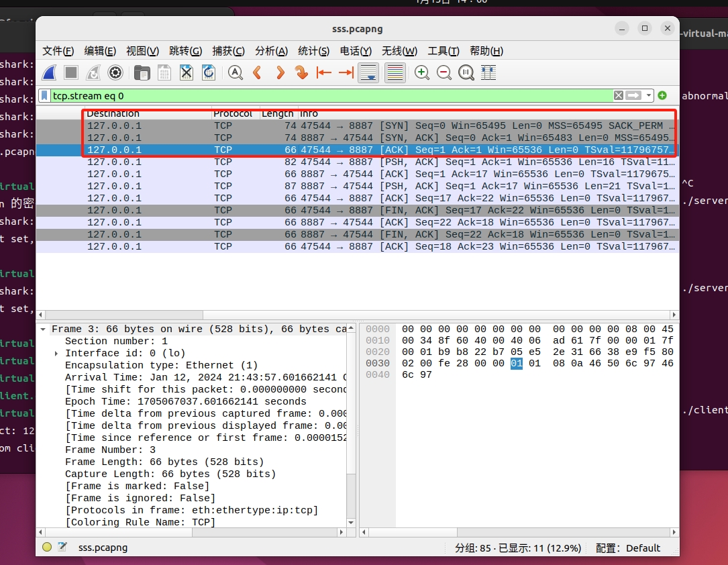Start capture with the shark fin icon
The width and height of the screenshot is (728, 565).
[49, 72]
